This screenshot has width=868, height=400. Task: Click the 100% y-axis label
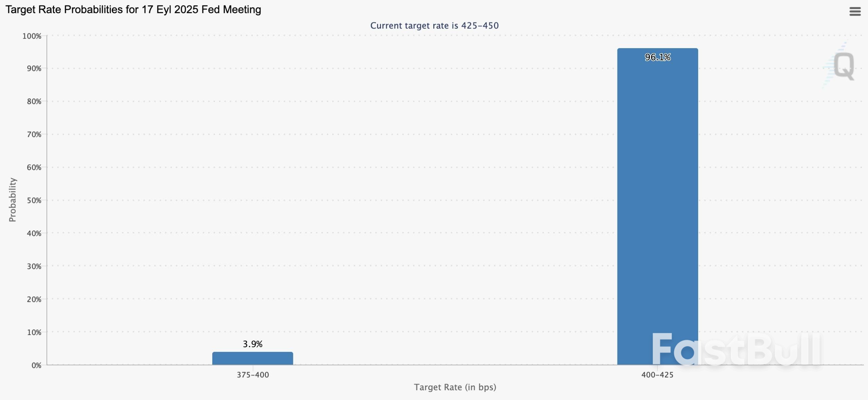click(x=32, y=36)
